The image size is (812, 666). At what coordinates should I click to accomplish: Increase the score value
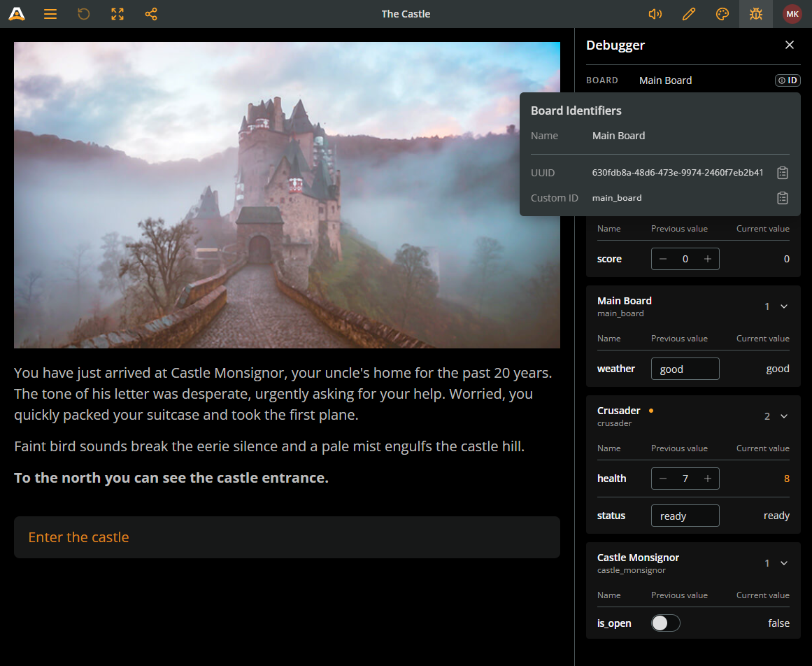click(707, 259)
